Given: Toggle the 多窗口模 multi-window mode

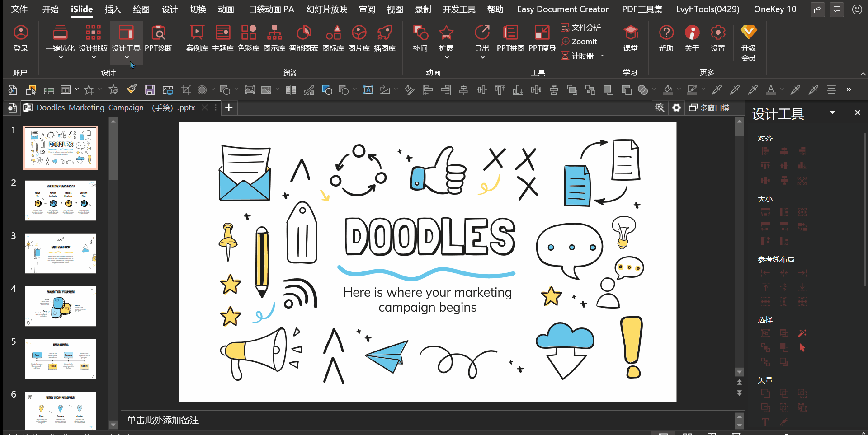Looking at the screenshot, I should point(709,108).
